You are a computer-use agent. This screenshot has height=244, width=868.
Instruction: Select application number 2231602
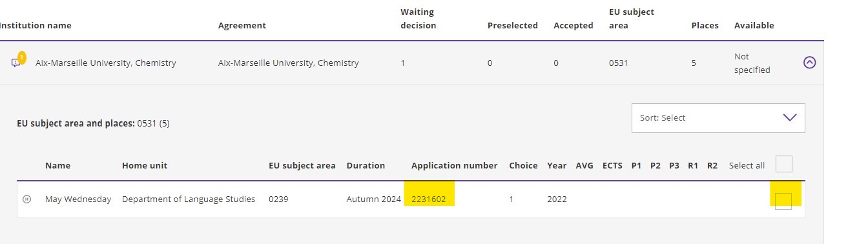pyautogui.click(x=429, y=199)
